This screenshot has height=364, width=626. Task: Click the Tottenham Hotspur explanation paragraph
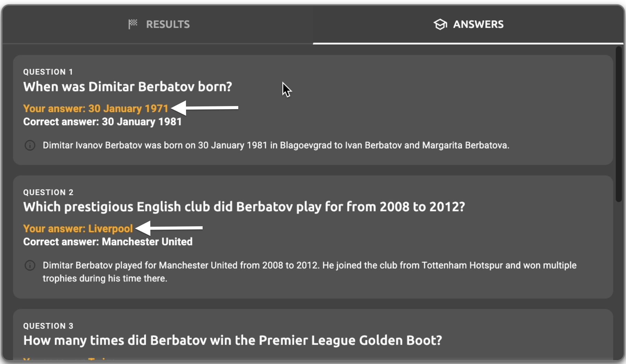309,272
